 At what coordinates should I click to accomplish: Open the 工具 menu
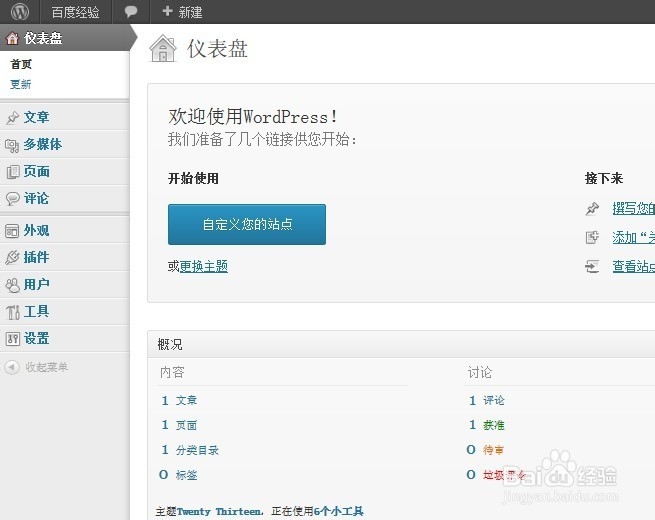[36, 311]
